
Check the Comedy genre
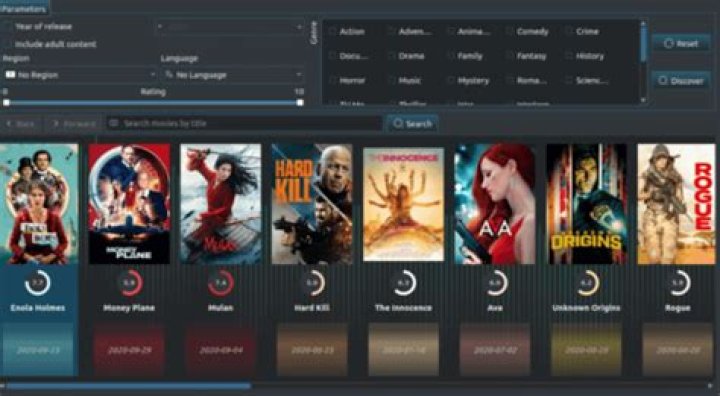point(510,32)
